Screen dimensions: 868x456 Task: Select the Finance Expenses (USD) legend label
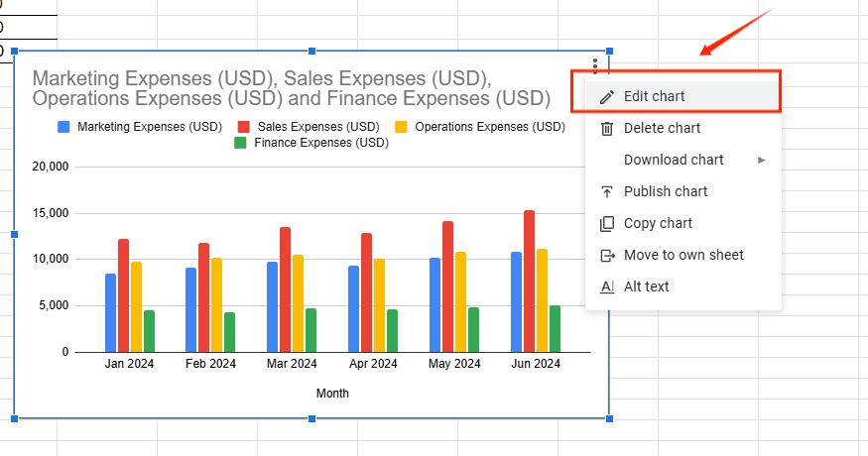321,143
